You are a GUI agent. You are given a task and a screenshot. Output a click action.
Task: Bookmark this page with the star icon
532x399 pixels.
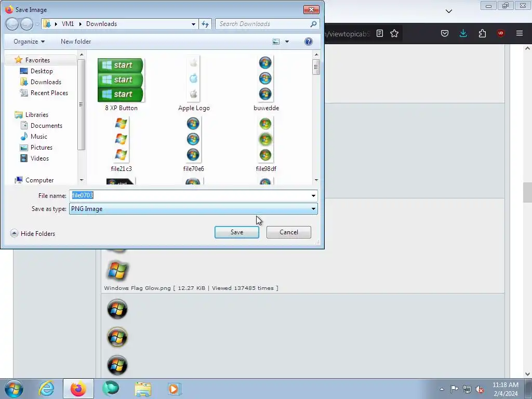click(394, 33)
